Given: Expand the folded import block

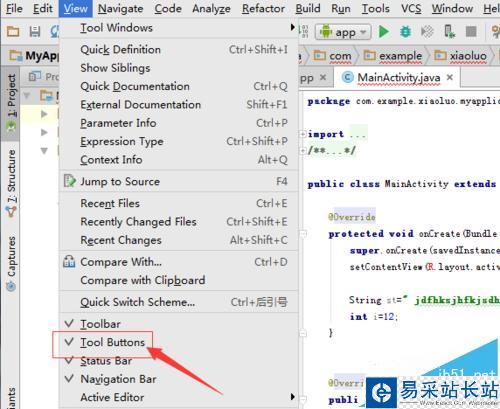Looking at the screenshot, I should click(x=302, y=134).
